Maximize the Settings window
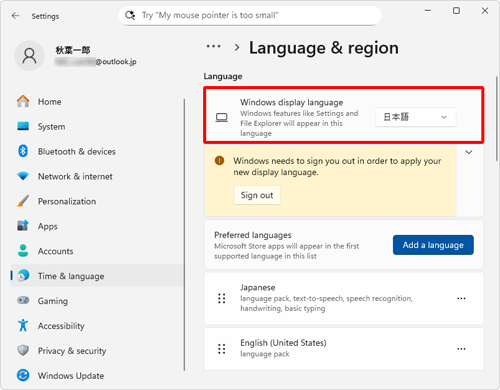The image size is (500, 390). (456, 11)
